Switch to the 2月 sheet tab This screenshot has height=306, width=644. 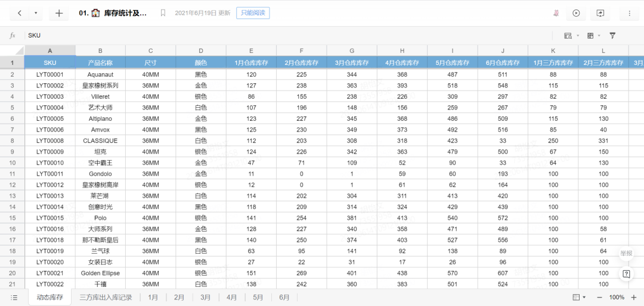point(179,298)
